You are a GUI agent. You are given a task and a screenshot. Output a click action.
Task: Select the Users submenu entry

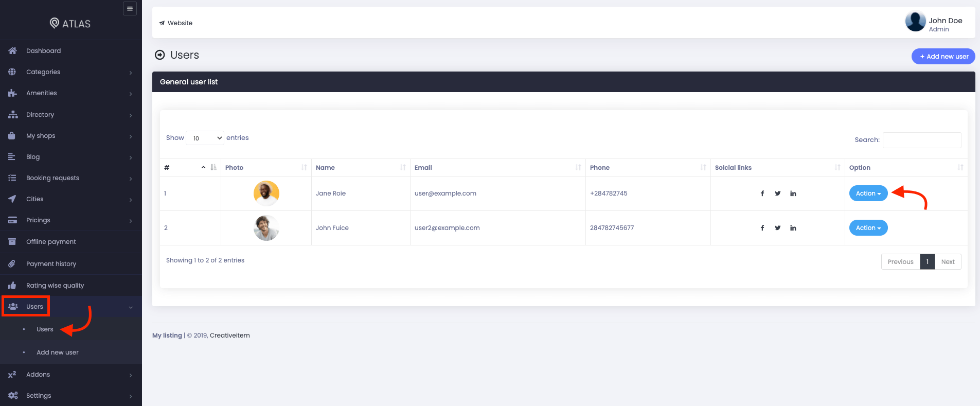click(x=45, y=329)
